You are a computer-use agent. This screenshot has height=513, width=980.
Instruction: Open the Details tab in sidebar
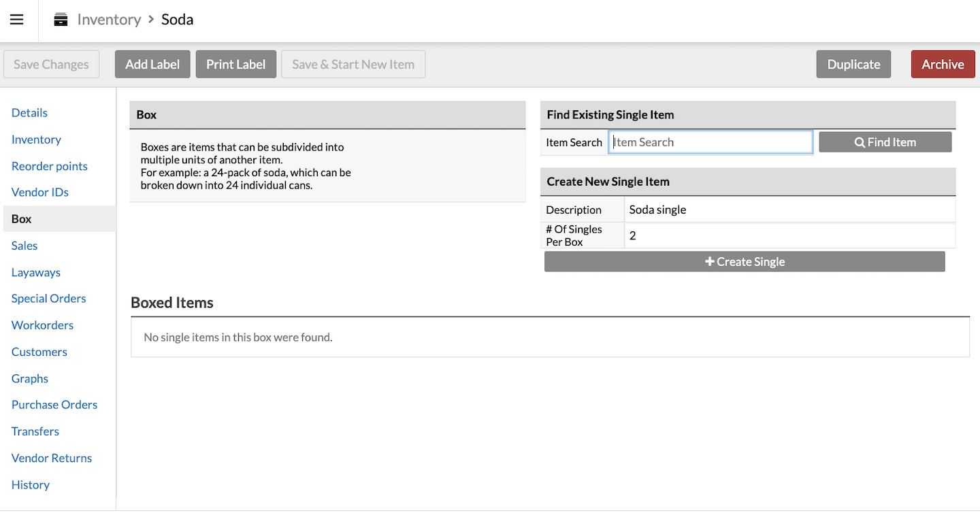tap(29, 113)
